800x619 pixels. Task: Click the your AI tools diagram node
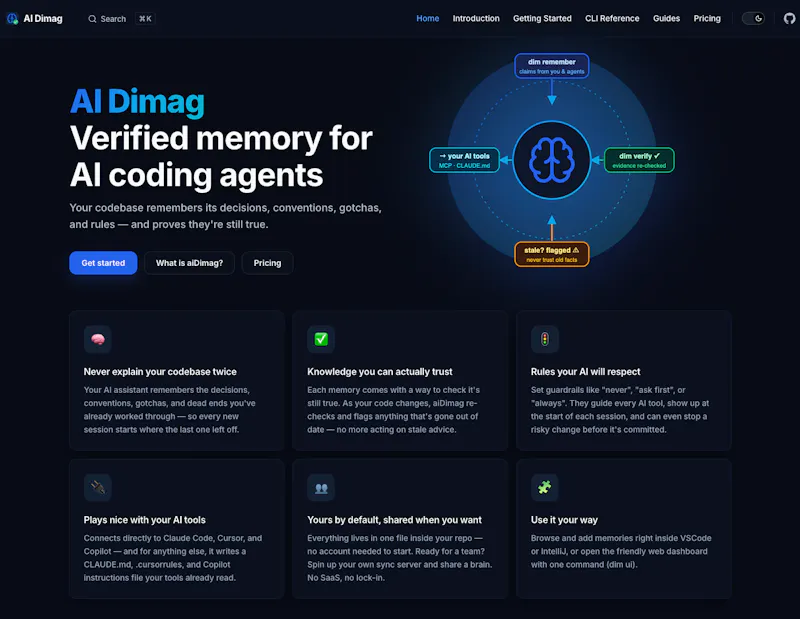tap(464, 160)
